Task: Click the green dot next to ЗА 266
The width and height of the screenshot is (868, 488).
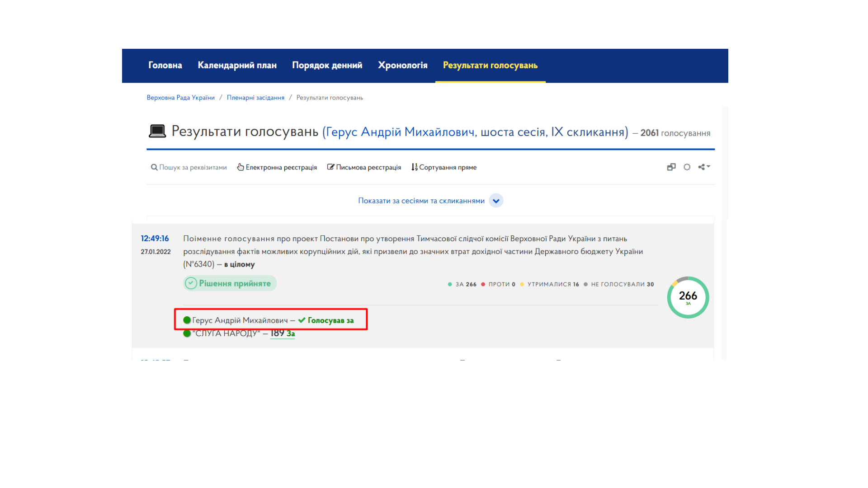Action: click(x=450, y=284)
